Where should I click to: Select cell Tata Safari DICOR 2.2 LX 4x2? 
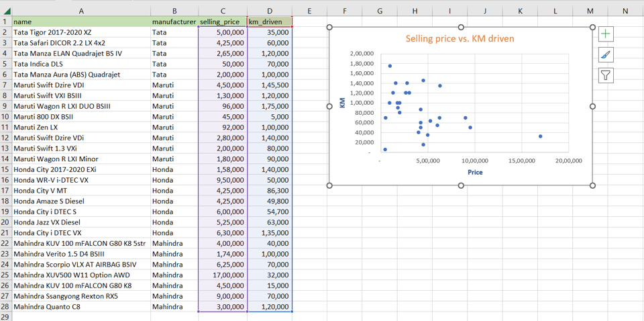[x=81, y=42]
